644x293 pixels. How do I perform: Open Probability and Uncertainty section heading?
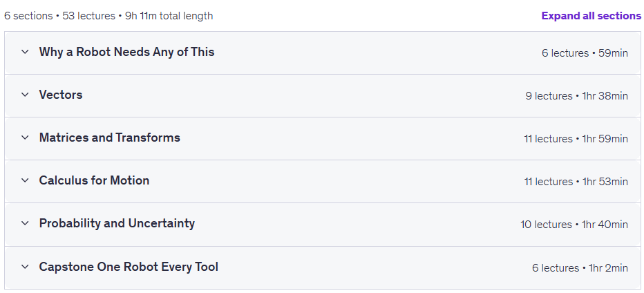(117, 223)
